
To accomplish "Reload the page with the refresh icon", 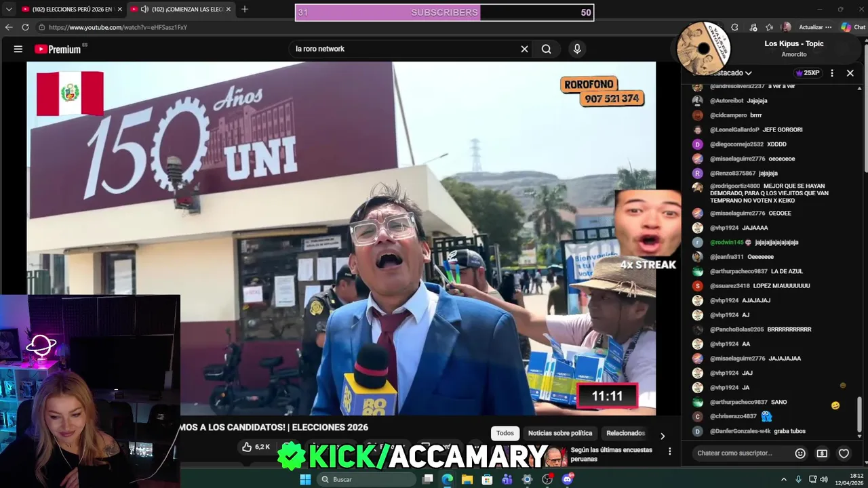I will [25, 27].
